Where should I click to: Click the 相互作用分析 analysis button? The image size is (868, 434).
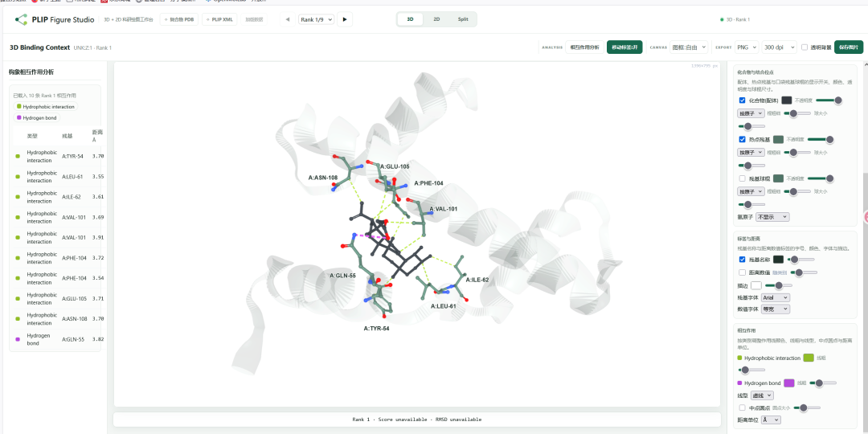(584, 47)
